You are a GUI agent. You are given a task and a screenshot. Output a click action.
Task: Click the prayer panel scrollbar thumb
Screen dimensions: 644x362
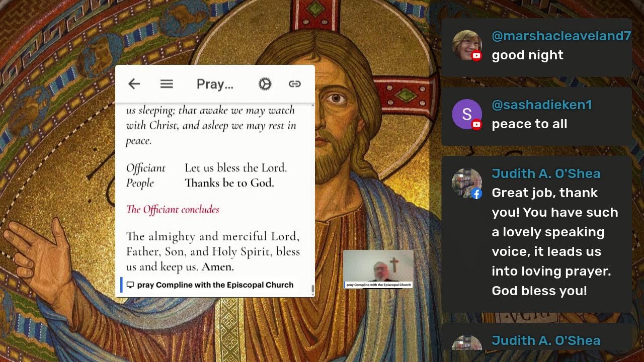[x=313, y=290]
